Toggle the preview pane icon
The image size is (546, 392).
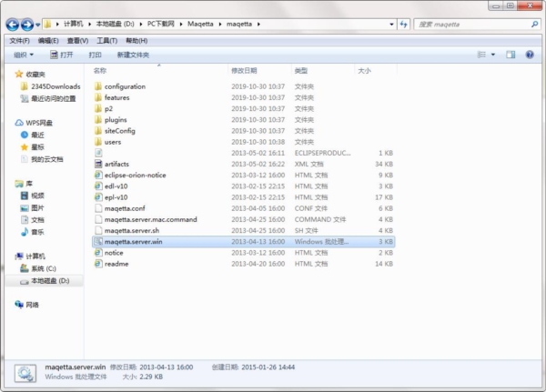pos(511,55)
